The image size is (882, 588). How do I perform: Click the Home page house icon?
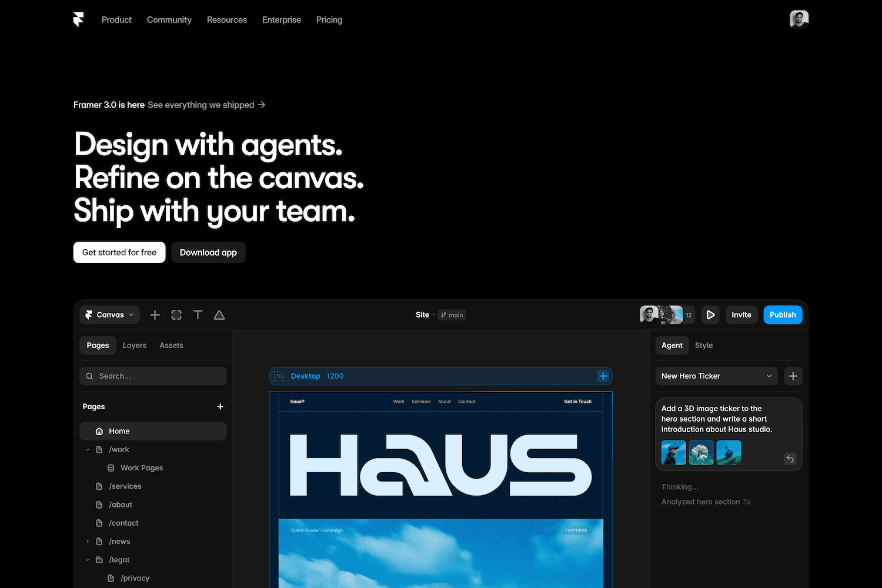tap(99, 431)
